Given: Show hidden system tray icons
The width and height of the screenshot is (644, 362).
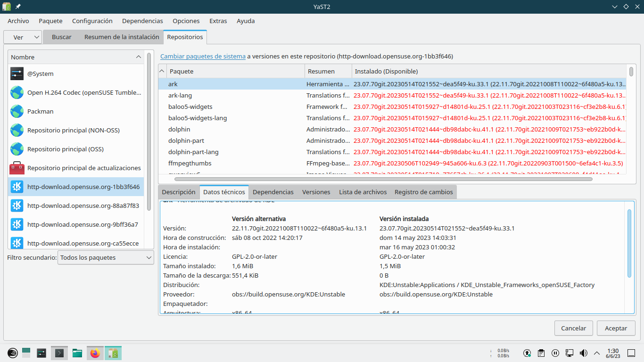Looking at the screenshot, I should pyautogui.click(x=597, y=353).
